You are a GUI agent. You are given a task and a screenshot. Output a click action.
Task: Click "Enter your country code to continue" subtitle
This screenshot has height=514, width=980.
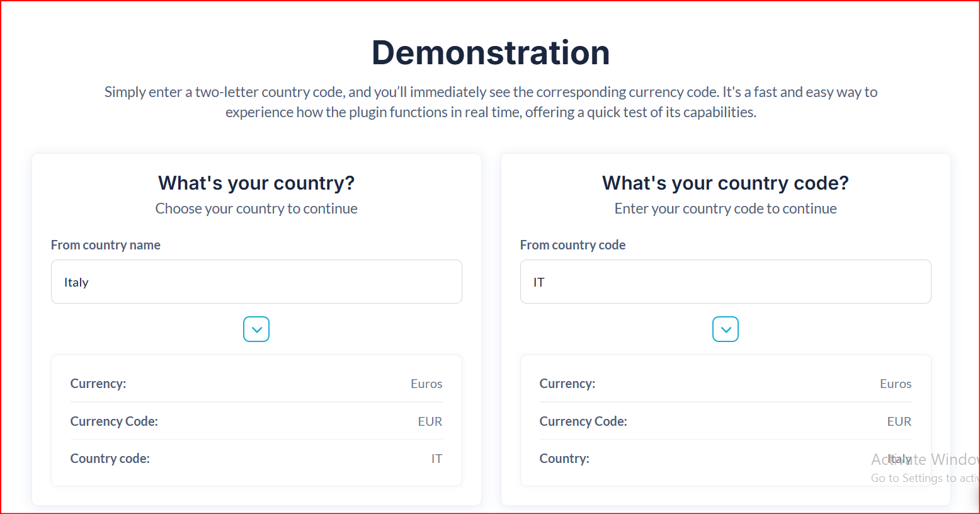click(x=726, y=208)
